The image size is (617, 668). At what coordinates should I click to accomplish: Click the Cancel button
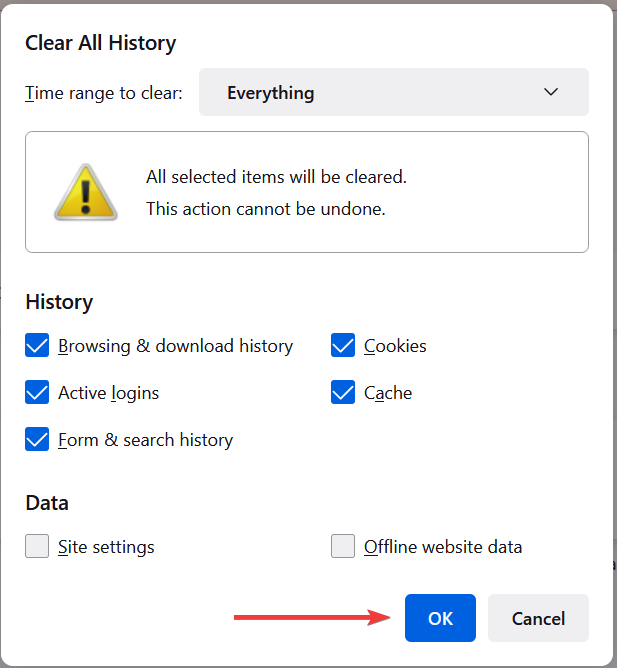(538, 618)
